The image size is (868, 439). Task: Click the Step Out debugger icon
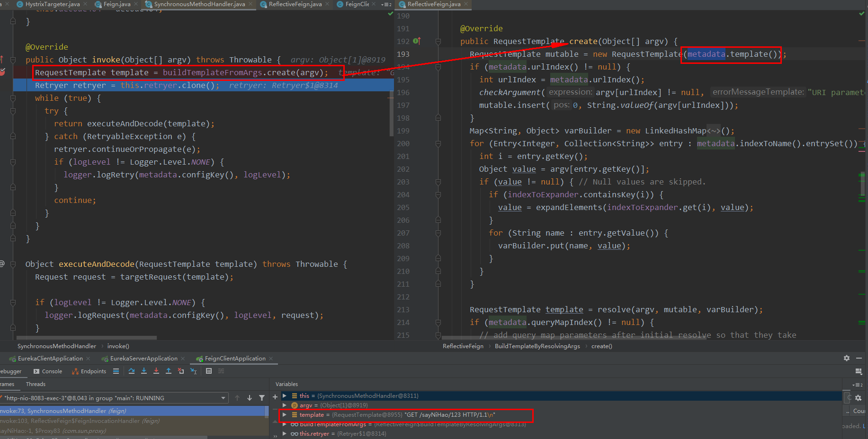(x=169, y=371)
